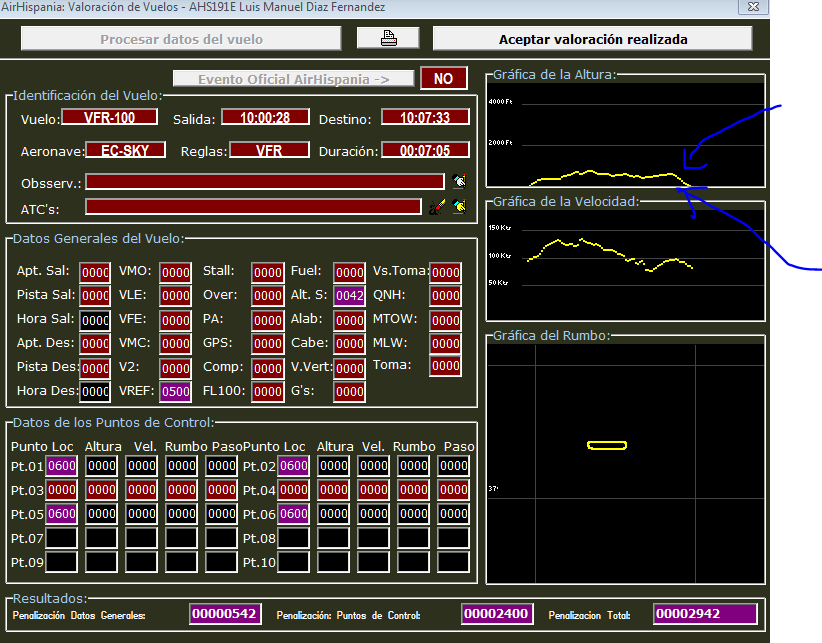The height and width of the screenshot is (643, 822).
Task: Select the Alt. S. box showing 0042
Action: (x=349, y=296)
